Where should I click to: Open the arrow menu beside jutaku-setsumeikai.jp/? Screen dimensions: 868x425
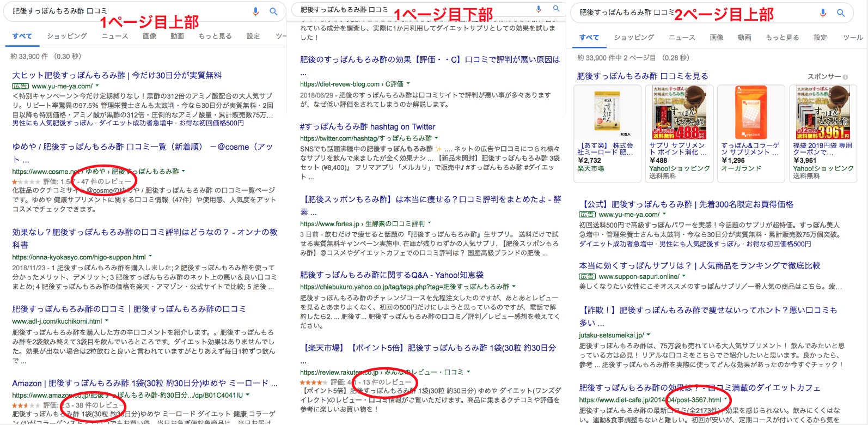pyautogui.click(x=649, y=335)
